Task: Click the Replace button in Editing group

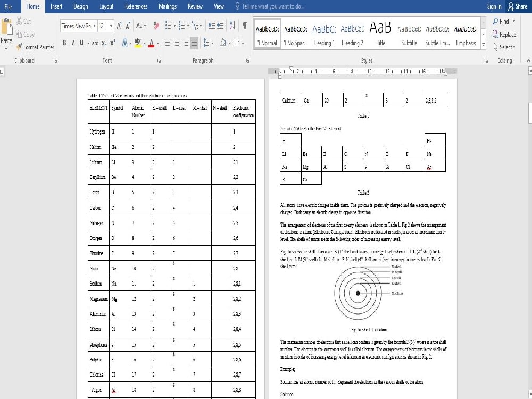Action: pyautogui.click(x=504, y=34)
